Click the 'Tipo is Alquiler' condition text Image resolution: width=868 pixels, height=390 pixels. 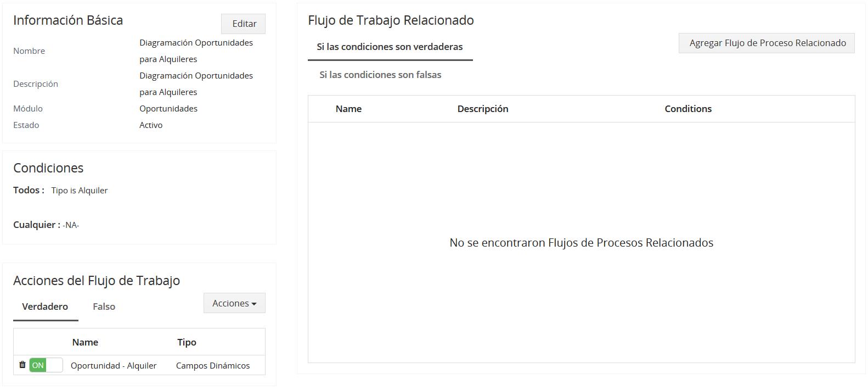point(80,191)
